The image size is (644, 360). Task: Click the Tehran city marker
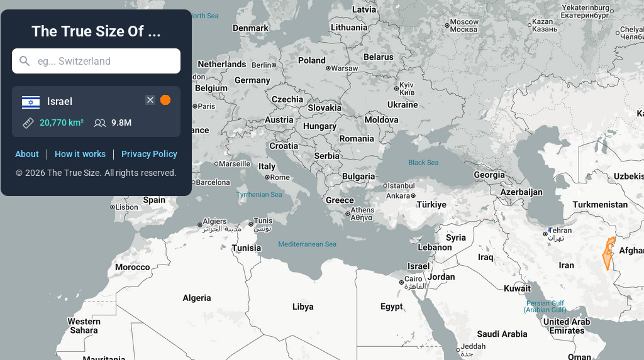(545, 234)
